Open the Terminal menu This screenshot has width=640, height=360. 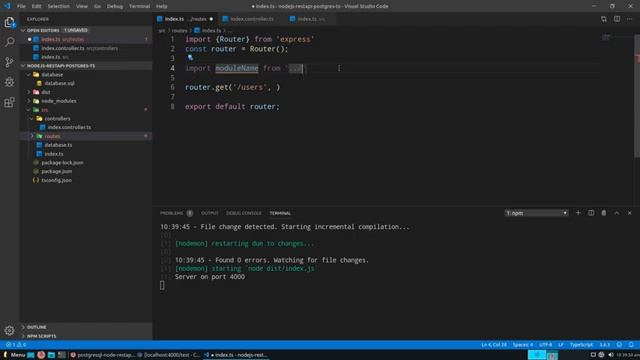click(139, 6)
